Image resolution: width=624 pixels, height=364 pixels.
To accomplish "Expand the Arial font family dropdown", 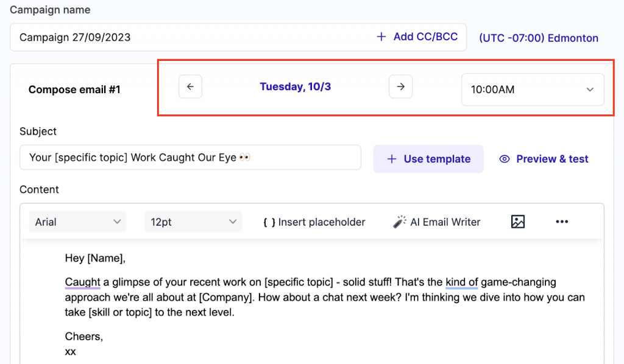I will click(x=77, y=222).
